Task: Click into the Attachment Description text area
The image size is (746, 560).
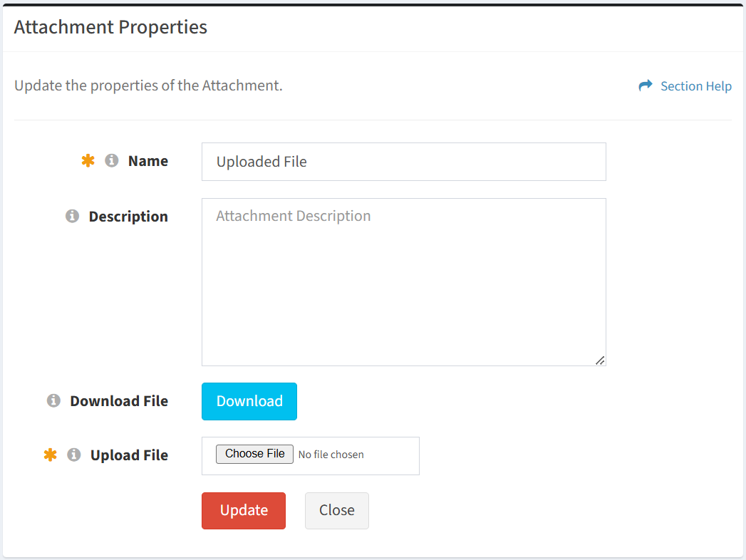Action: 403,282
